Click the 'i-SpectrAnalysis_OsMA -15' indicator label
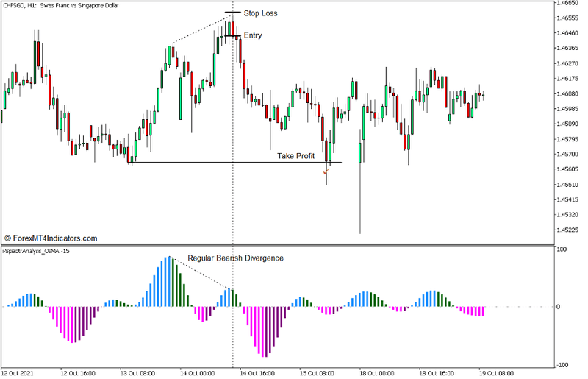 36,251
